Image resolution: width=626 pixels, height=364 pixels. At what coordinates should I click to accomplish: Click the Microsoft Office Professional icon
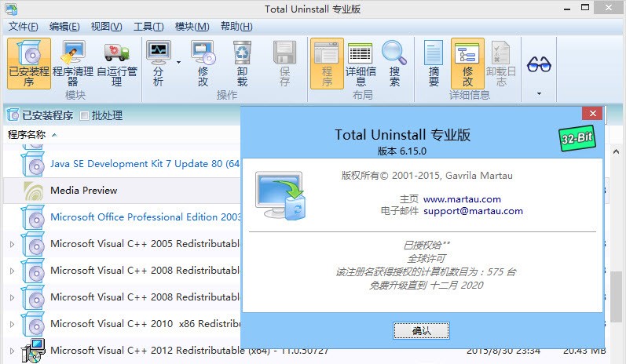point(33,217)
